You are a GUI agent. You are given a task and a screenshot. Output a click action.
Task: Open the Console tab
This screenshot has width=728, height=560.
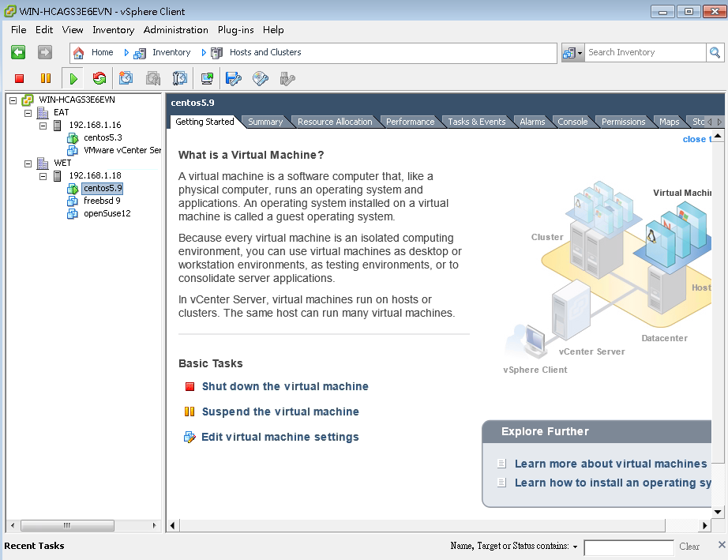pyautogui.click(x=572, y=122)
